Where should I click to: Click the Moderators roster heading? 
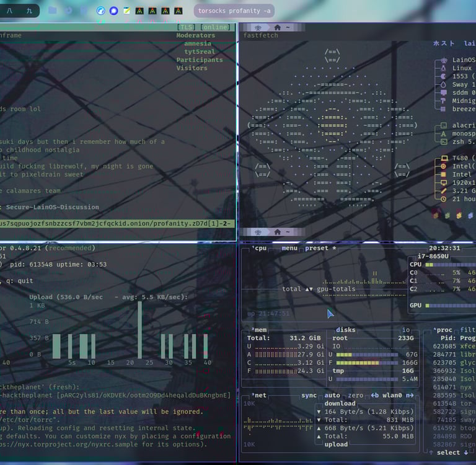tap(195, 35)
